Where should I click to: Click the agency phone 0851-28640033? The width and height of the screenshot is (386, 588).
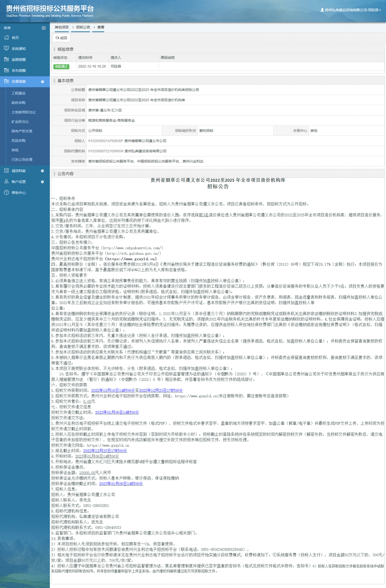[108, 528]
